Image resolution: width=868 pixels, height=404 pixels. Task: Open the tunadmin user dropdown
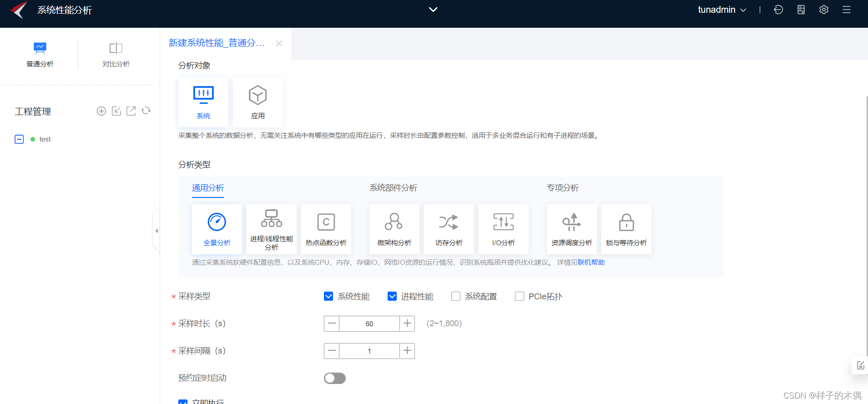722,10
